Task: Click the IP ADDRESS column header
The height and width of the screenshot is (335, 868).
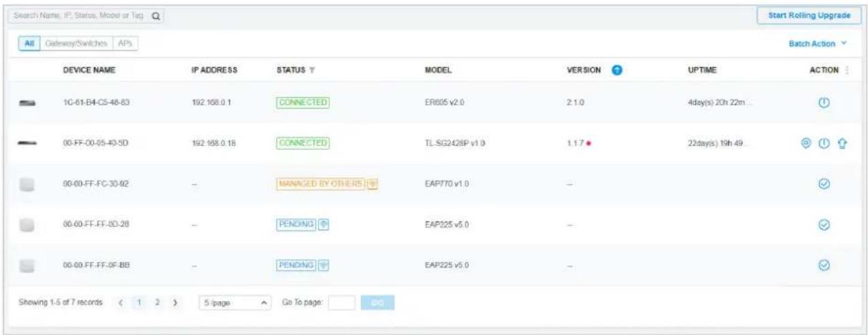Action: coord(214,71)
